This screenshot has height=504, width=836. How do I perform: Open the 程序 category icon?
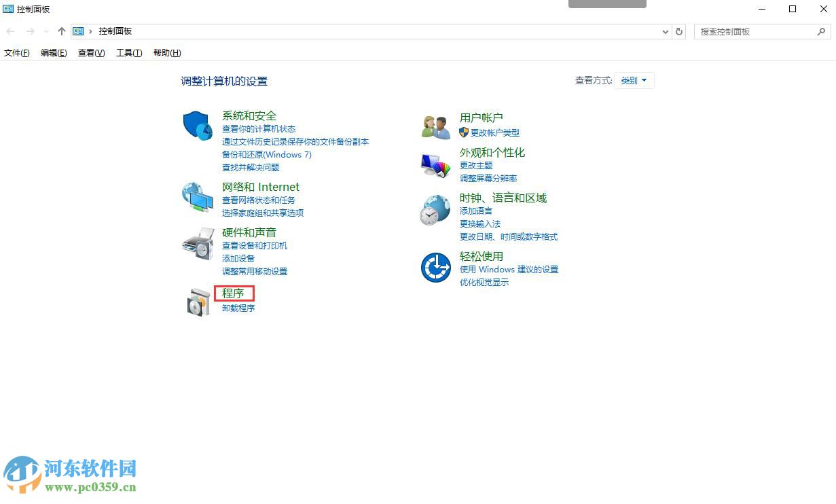pyautogui.click(x=197, y=301)
